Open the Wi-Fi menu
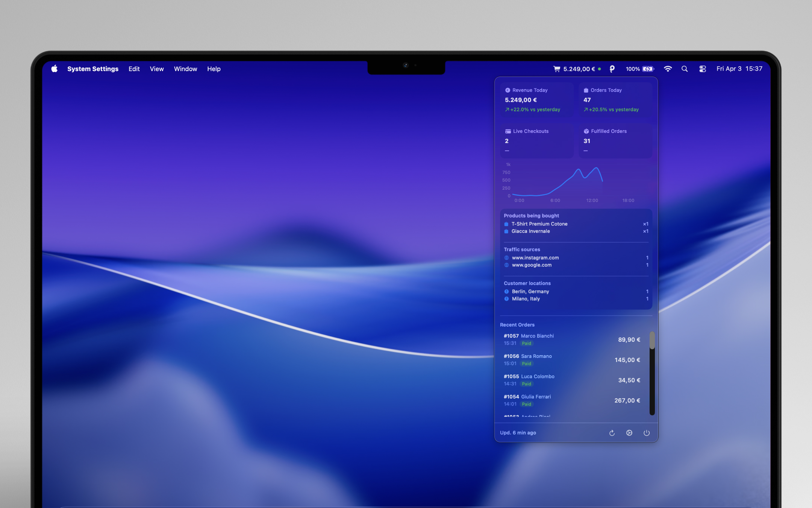 pyautogui.click(x=668, y=69)
